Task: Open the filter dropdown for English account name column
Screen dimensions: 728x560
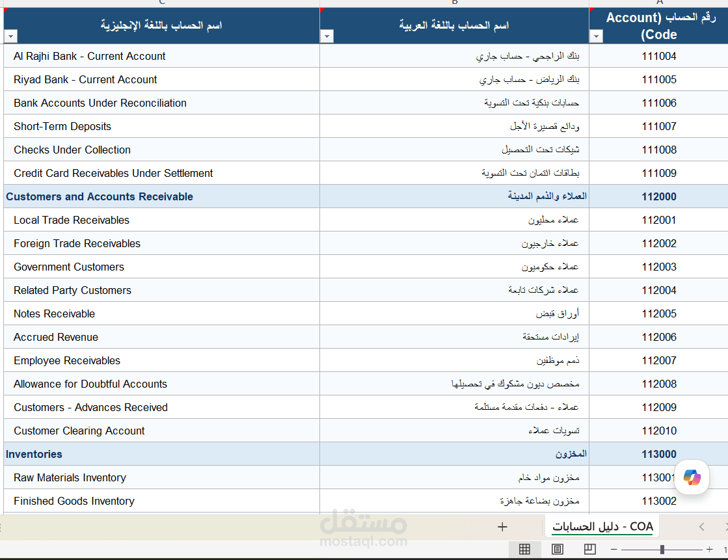Action: point(10,36)
